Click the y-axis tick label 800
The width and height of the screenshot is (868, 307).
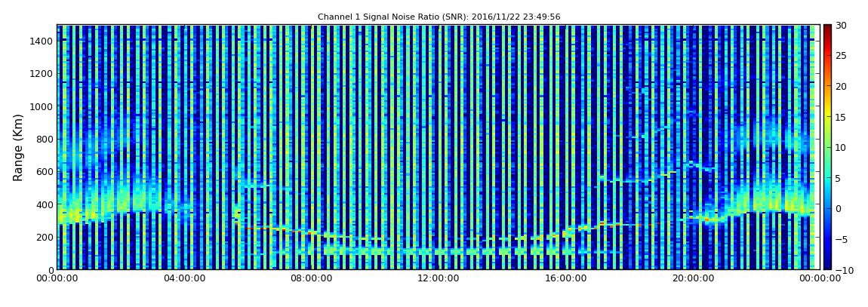pyautogui.click(x=45, y=139)
